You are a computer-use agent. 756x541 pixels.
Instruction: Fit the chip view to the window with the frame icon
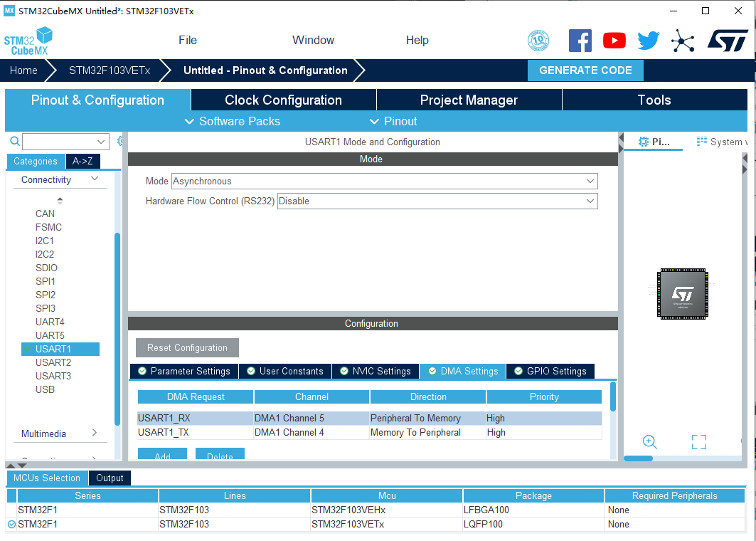pos(698,441)
